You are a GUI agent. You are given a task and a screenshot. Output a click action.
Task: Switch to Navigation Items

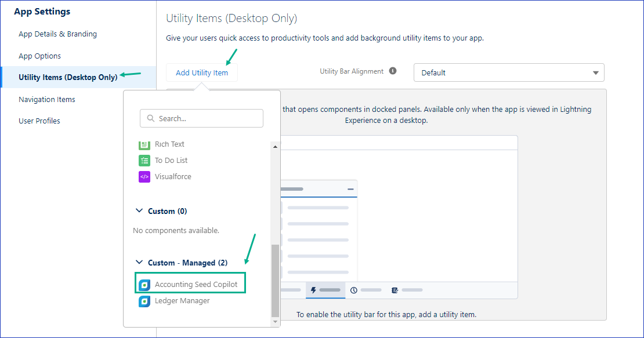pyautogui.click(x=47, y=100)
